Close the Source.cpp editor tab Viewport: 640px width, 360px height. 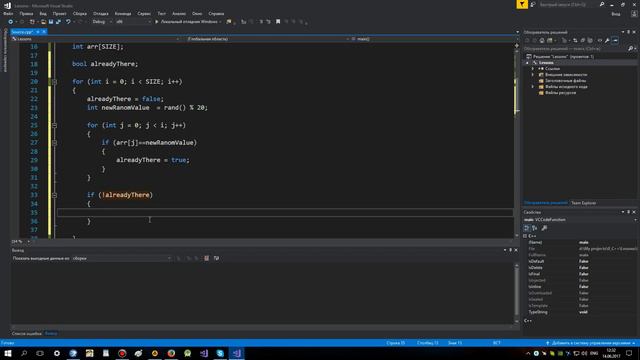click(44, 32)
